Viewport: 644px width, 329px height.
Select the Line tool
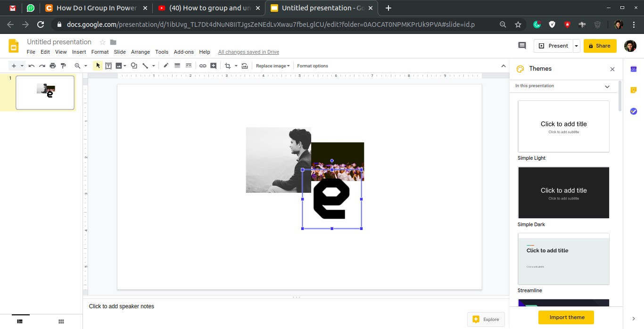[146, 66]
